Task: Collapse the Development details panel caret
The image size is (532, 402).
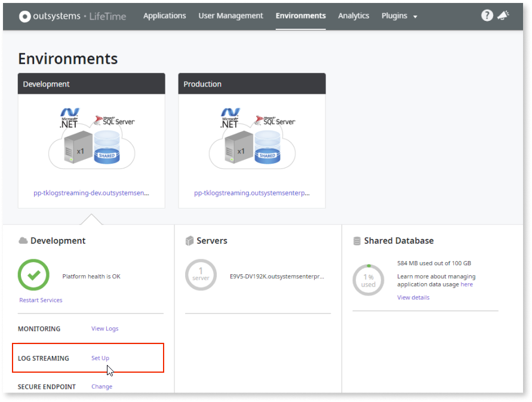Action: click(x=91, y=218)
